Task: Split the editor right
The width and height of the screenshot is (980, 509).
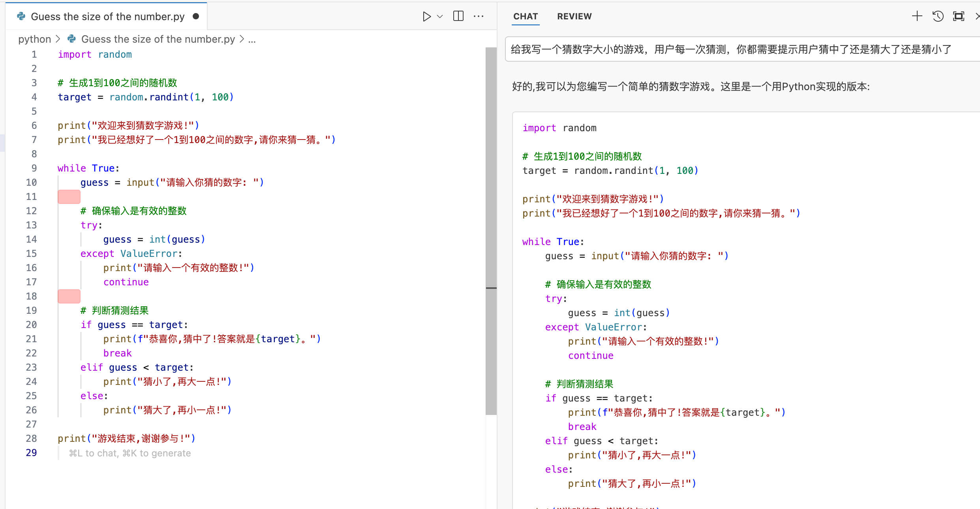Action: tap(458, 16)
